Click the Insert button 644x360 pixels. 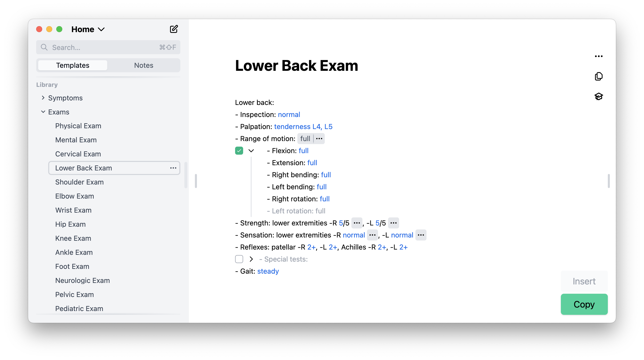(584, 281)
